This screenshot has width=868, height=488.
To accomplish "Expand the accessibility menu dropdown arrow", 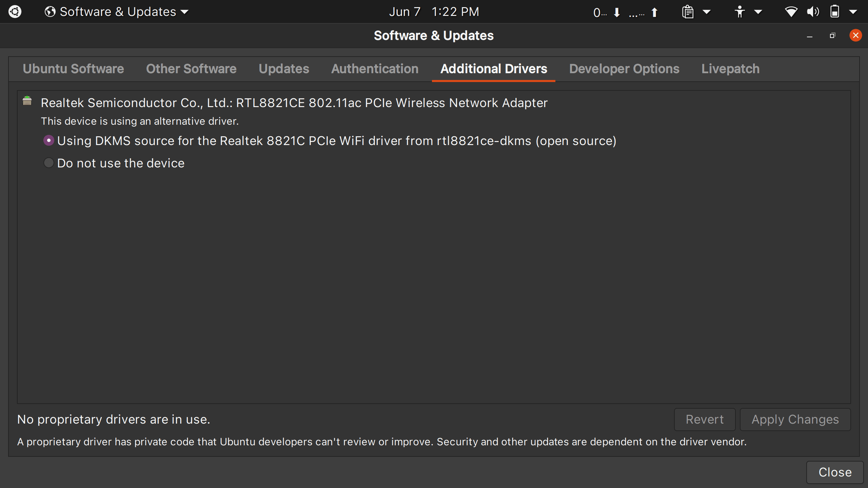I will 758,12.
